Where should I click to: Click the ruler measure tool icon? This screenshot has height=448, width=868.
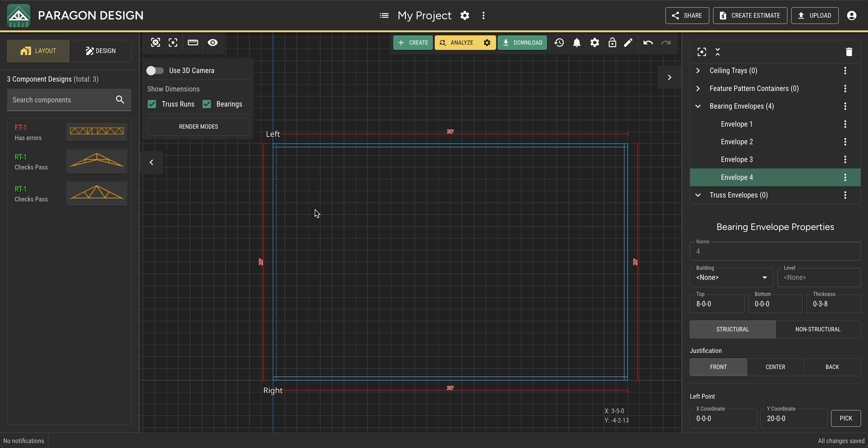click(x=193, y=43)
